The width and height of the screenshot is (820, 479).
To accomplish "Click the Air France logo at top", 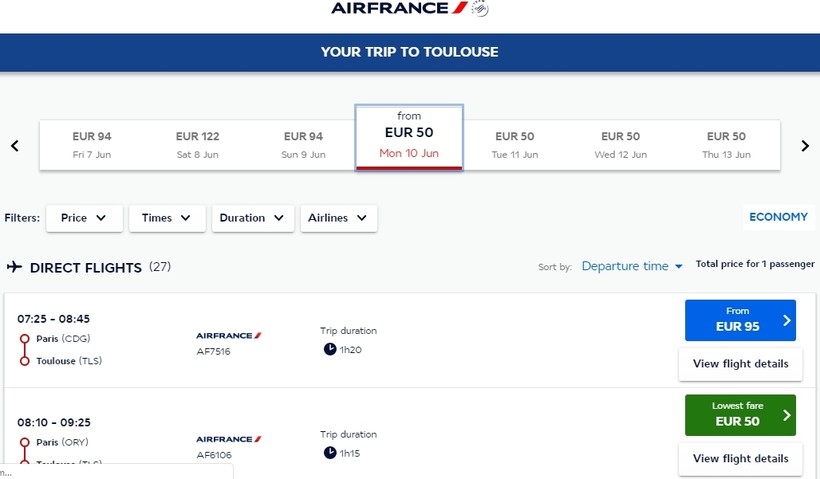I will pos(409,9).
